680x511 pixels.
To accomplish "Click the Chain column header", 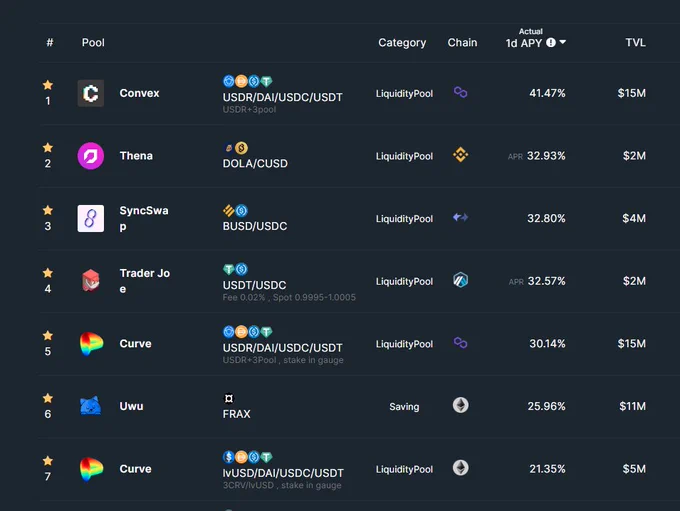I will point(462,43).
